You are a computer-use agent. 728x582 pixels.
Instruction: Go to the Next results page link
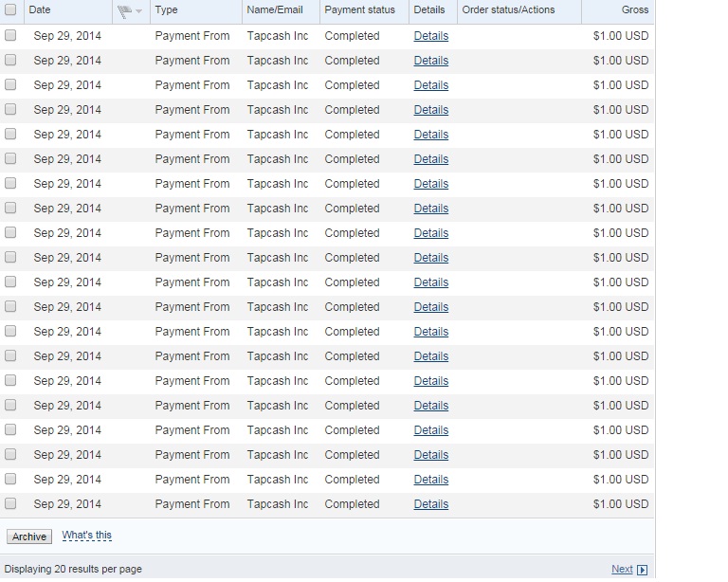click(622, 569)
